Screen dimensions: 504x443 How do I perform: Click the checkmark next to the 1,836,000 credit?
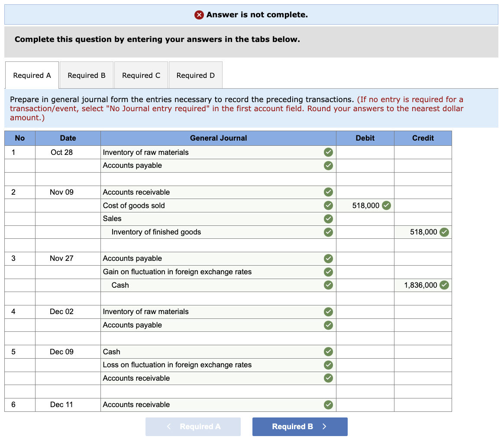click(444, 285)
